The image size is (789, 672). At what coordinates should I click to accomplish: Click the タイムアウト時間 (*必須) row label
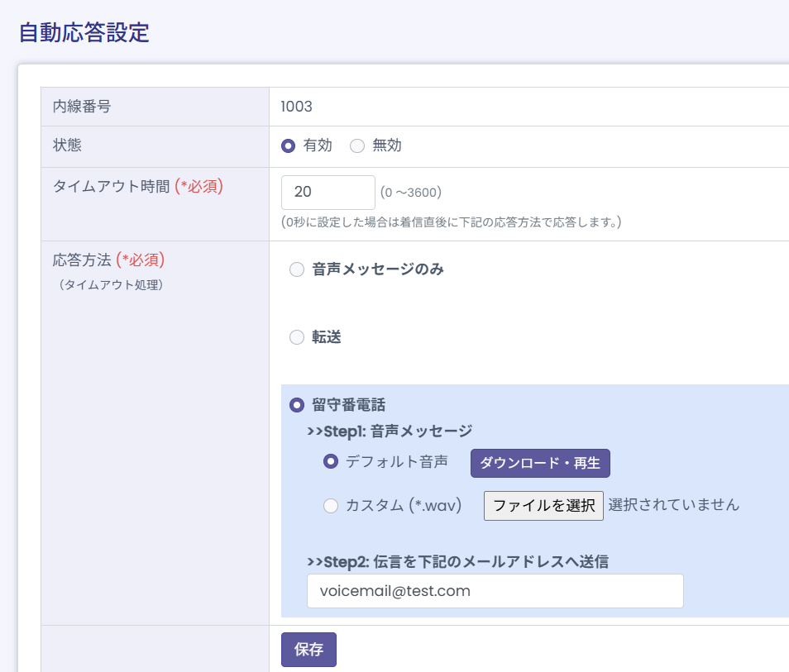[137, 187]
